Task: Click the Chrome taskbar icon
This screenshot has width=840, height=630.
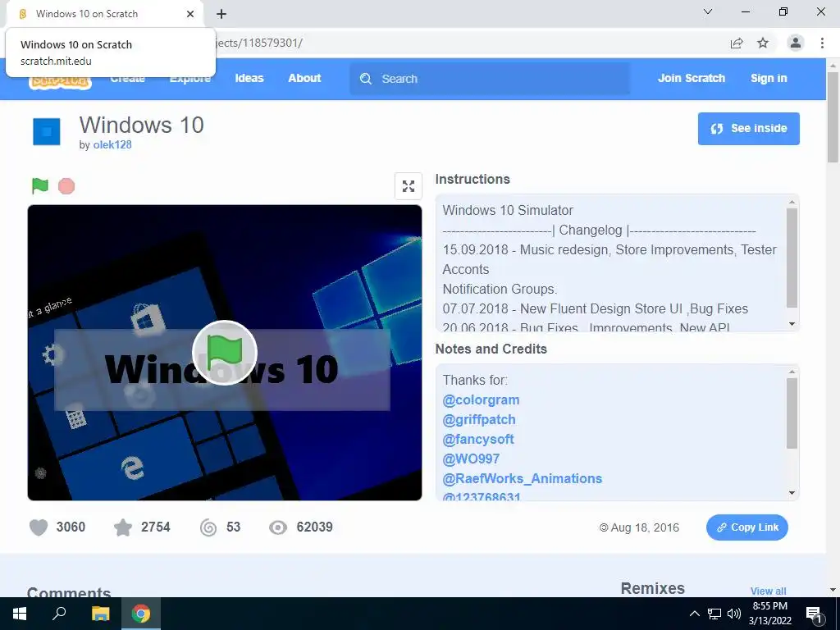Action: point(141,614)
